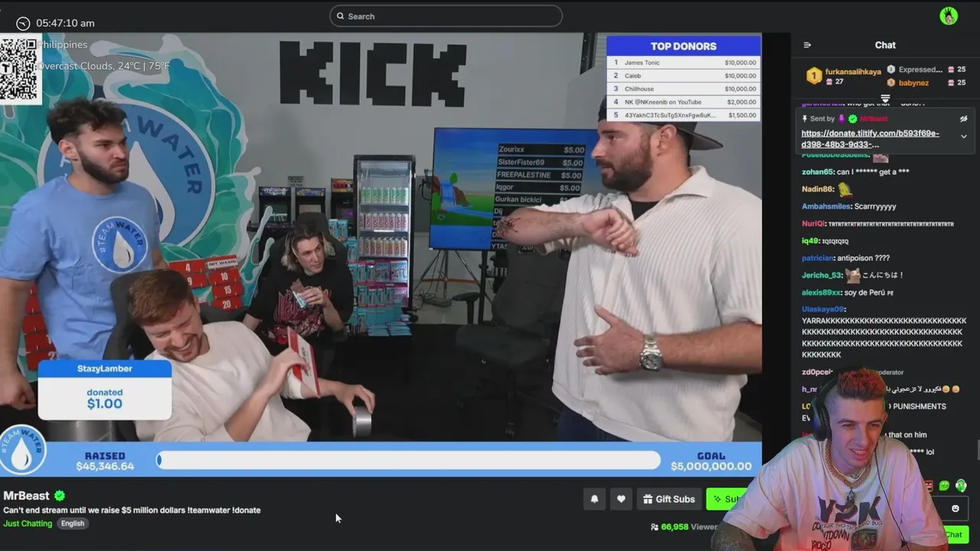The width and height of the screenshot is (980, 551).
Task: Expand the gift leaderboard drag handle
Action: (885, 99)
